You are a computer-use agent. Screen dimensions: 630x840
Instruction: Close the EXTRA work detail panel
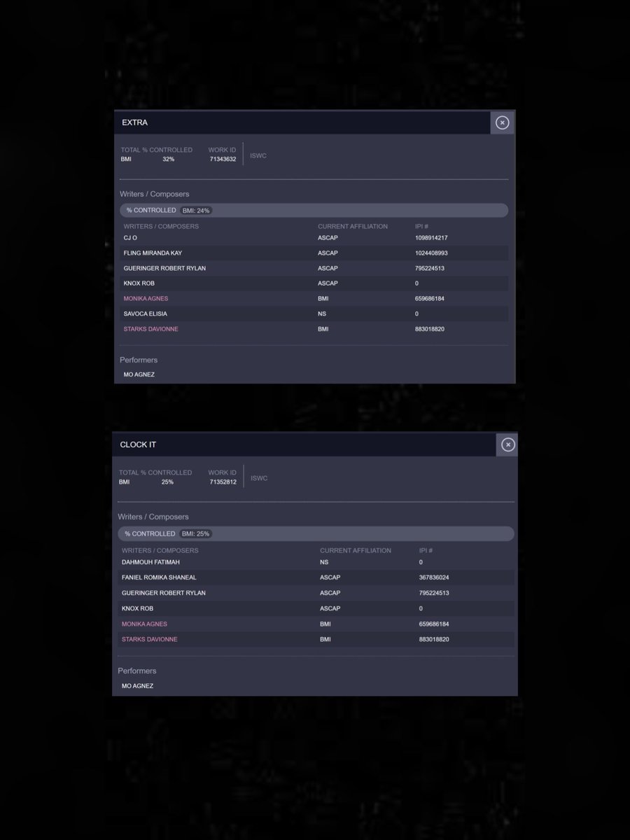(502, 122)
